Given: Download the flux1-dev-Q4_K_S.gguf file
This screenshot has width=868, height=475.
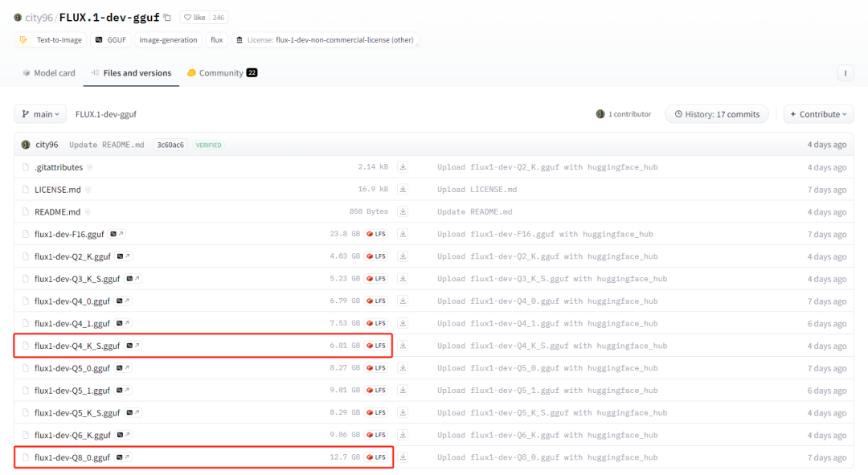Looking at the screenshot, I should pos(403,345).
